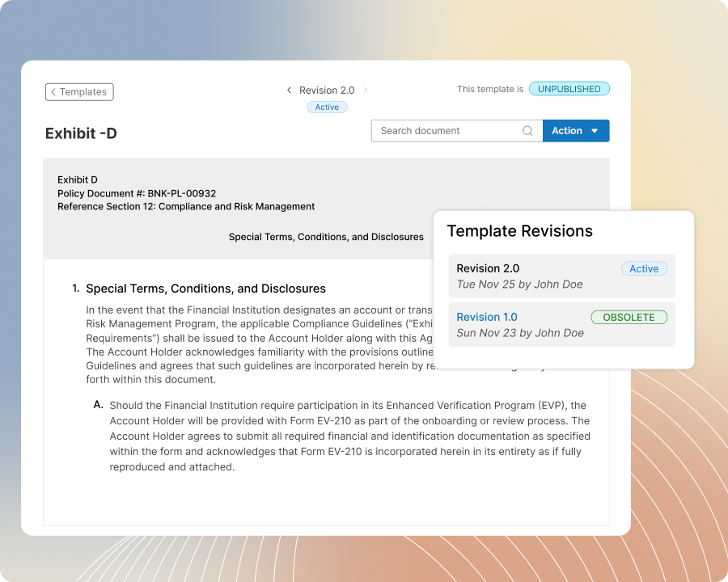Click 'Sun Nov 23 by John Doe' text
This screenshot has height=582, width=728.
(x=520, y=333)
